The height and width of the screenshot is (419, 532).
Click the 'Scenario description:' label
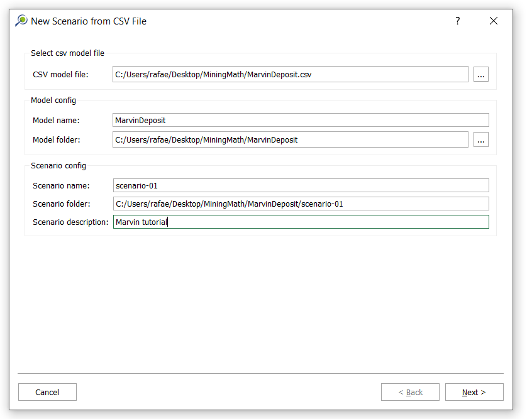click(70, 222)
